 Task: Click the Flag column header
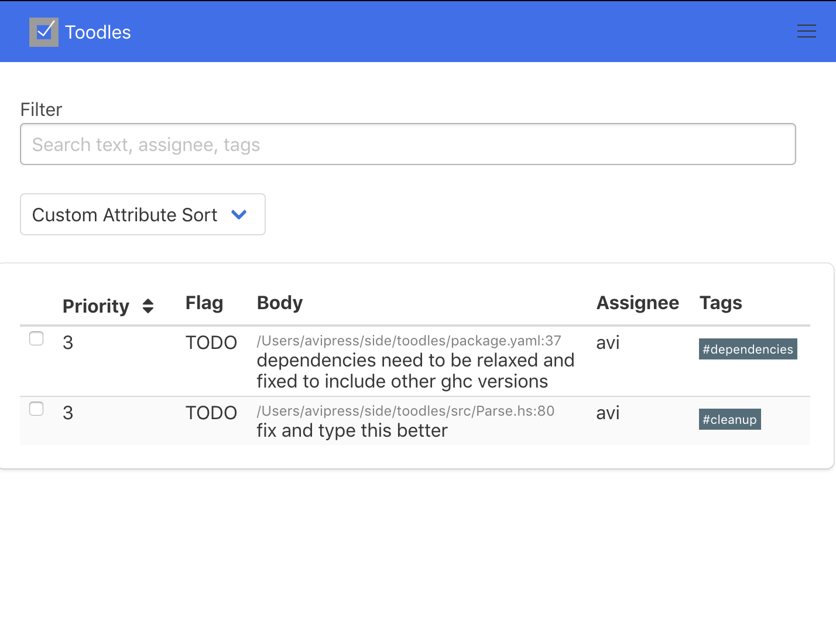[204, 303]
